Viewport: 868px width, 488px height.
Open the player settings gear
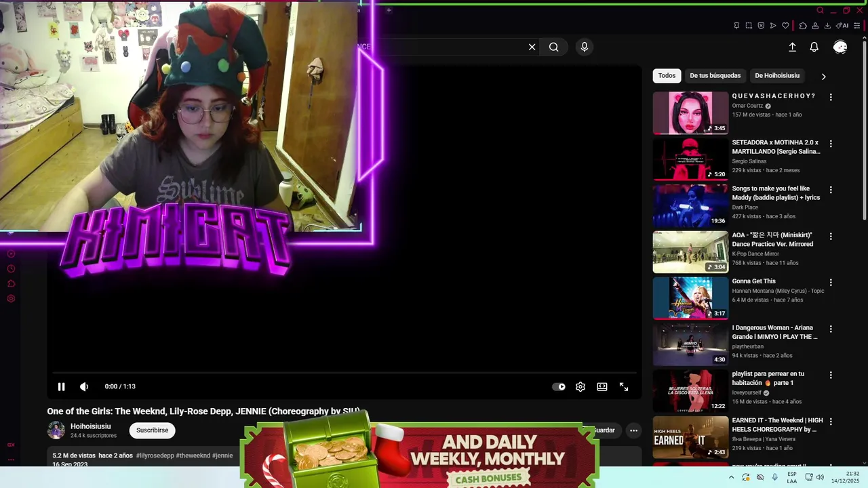[x=580, y=386]
